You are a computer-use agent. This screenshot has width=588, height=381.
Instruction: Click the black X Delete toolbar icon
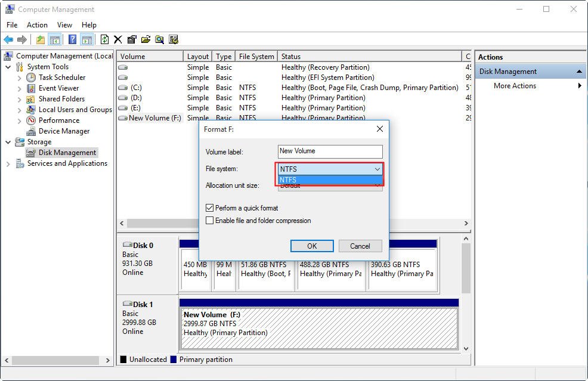pyautogui.click(x=117, y=39)
